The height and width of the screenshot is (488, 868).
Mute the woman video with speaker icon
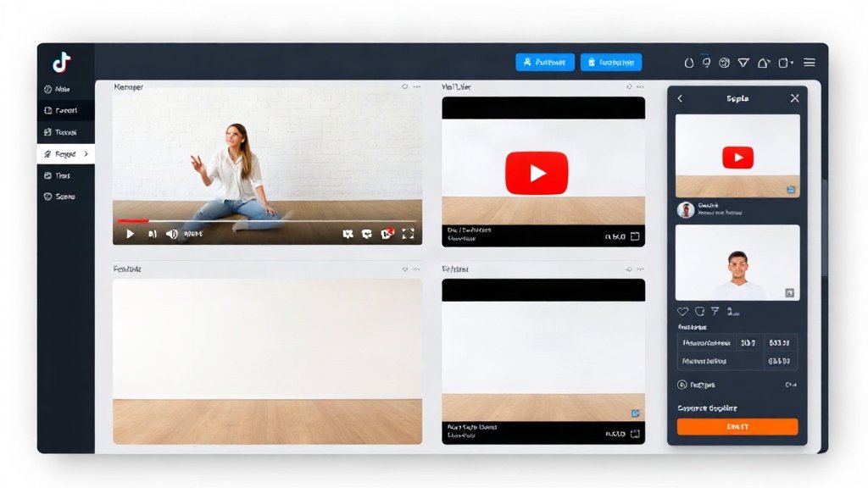tap(172, 234)
